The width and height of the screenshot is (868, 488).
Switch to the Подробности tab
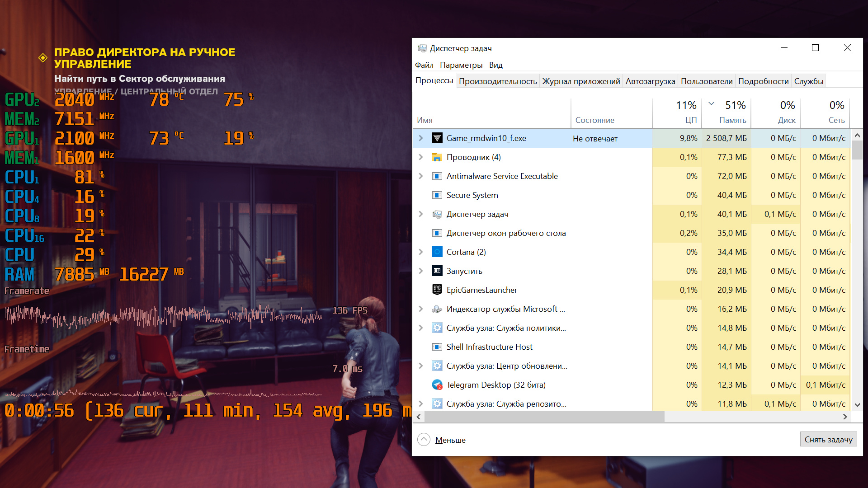pyautogui.click(x=763, y=81)
